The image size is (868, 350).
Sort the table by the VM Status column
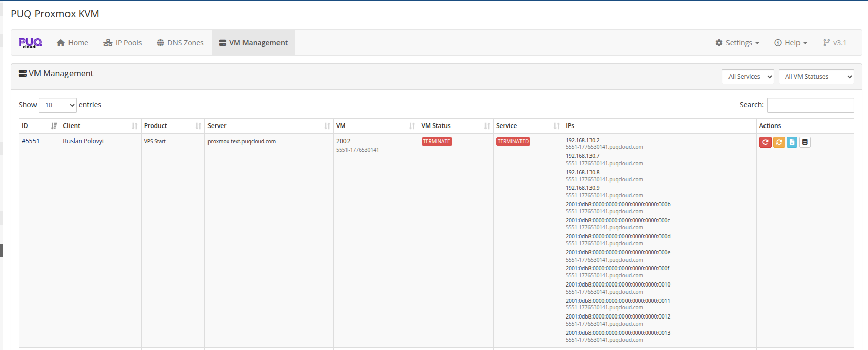tap(456, 126)
